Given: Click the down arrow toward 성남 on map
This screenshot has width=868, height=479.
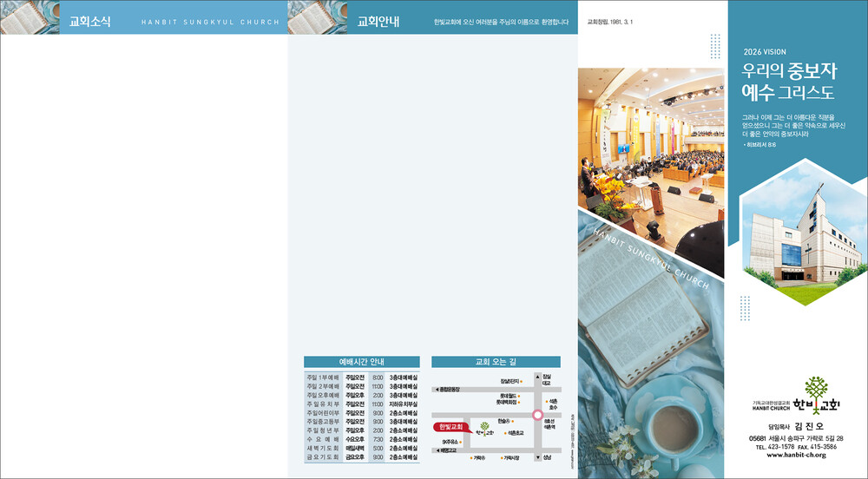Looking at the screenshot, I should [x=537, y=456].
